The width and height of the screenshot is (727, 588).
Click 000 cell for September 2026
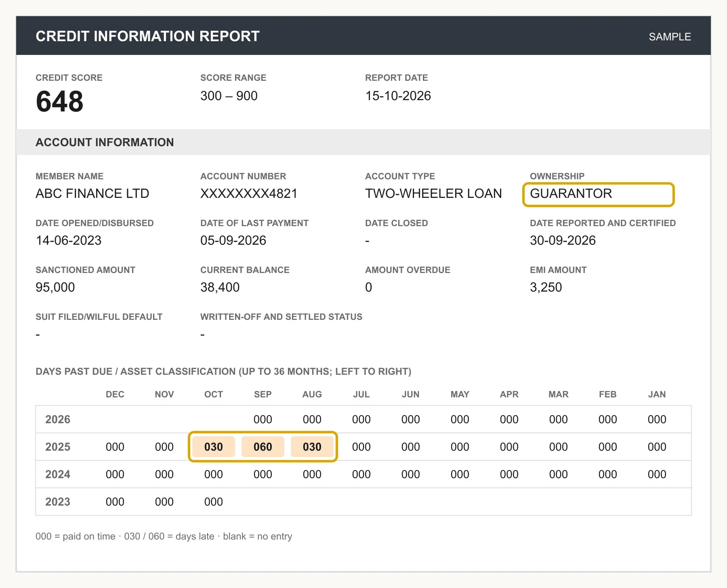coord(263,419)
